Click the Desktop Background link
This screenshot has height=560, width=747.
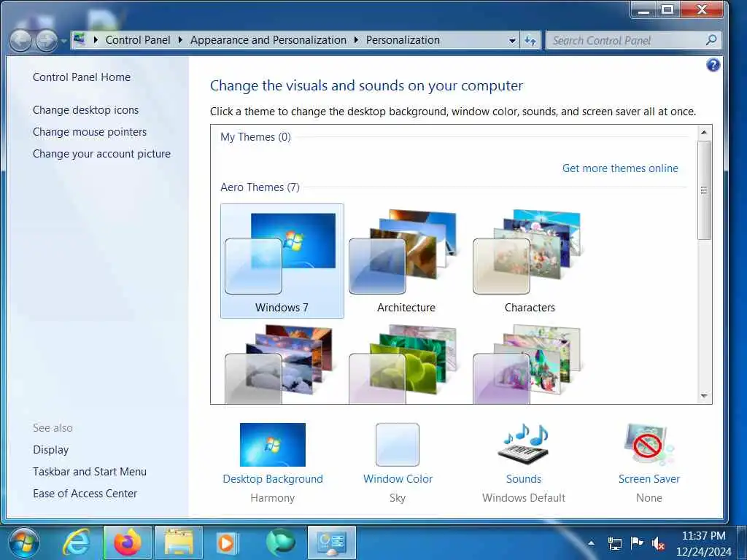273,479
